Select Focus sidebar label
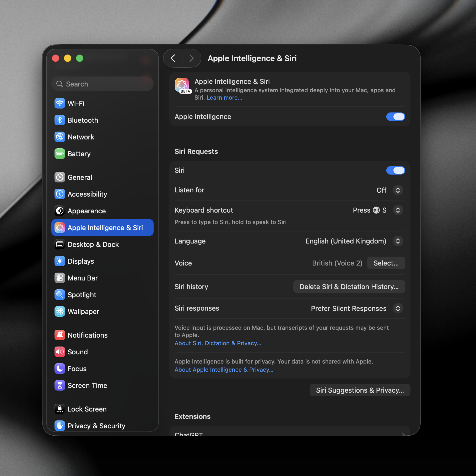Viewport: 476px width, 476px height. pyautogui.click(x=77, y=369)
